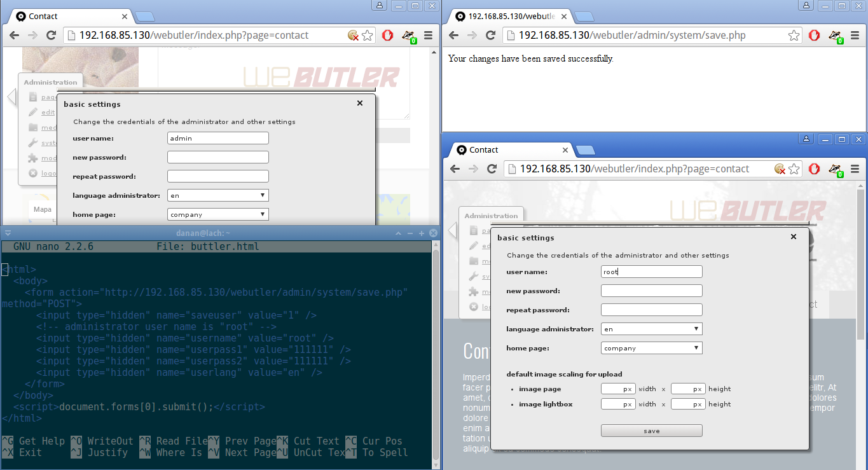Screen dimensions: 868x470
Task: Bookmark star in lower-right Contact browser
Action: click(794, 169)
